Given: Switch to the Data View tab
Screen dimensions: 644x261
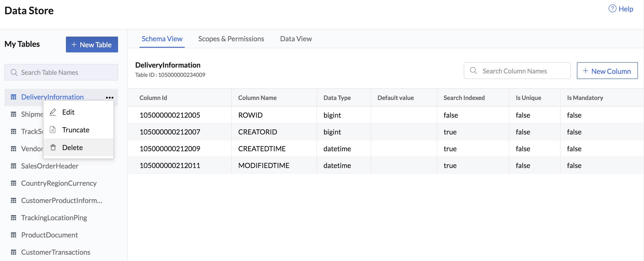Looking at the screenshot, I should pyautogui.click(x=296, y=39).
